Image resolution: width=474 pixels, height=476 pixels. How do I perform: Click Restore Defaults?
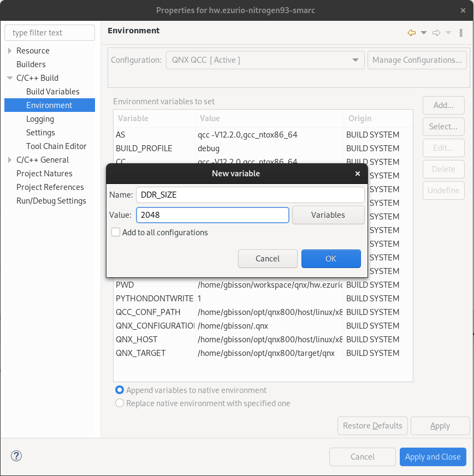pyautogui.click(x=372, y=425)
